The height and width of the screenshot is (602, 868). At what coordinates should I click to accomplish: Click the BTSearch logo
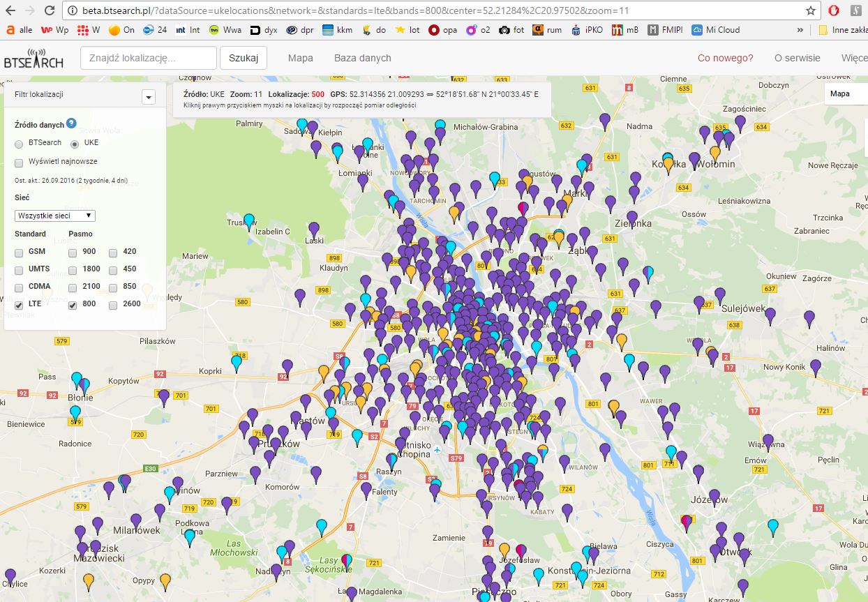(33, 59)
